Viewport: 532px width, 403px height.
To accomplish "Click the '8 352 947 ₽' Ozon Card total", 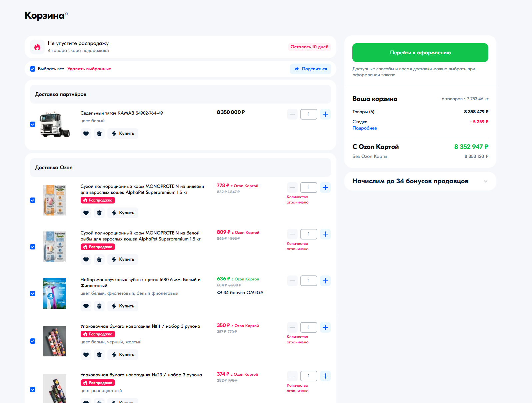I will click(471, 147).
